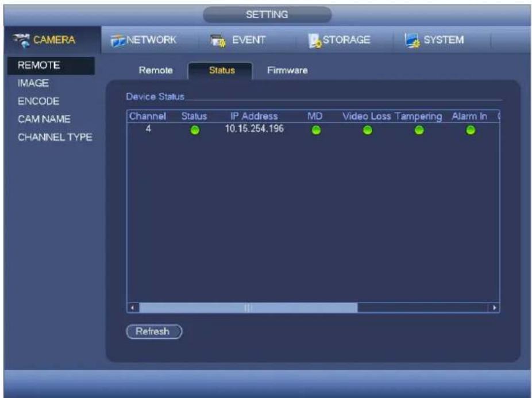Open ENCODE in the side menu
This screenshot has height=398, width=532.
pos(38,101)
